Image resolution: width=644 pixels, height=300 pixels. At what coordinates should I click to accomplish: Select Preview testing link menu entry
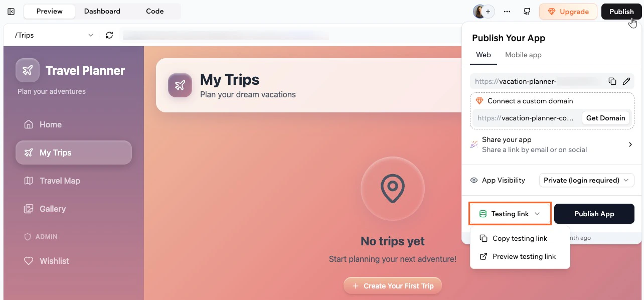click(x=520, y=256)
